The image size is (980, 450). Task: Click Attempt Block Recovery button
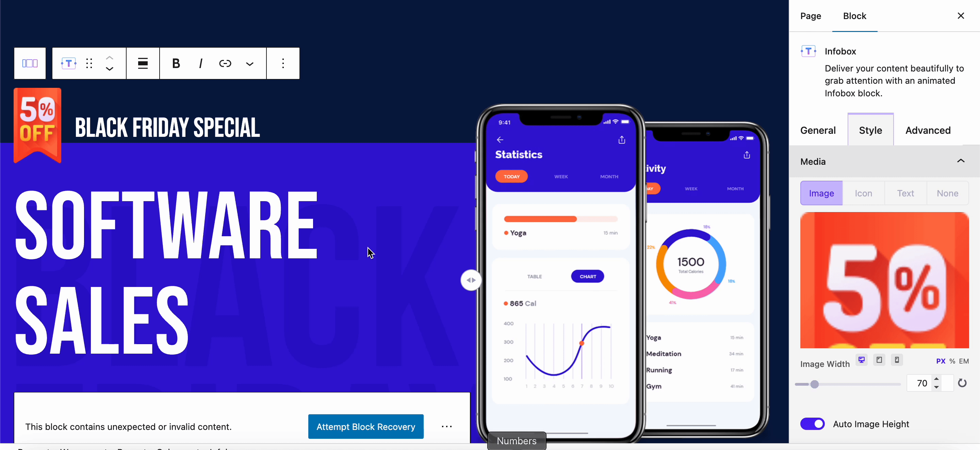pyautogui.click(x=365, y=427)
